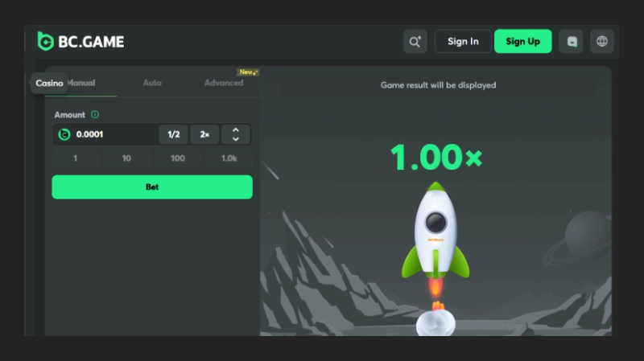Click the green Sign Up button
The width and height of the screenshot is (644, 361).
[x=522, y=42]
